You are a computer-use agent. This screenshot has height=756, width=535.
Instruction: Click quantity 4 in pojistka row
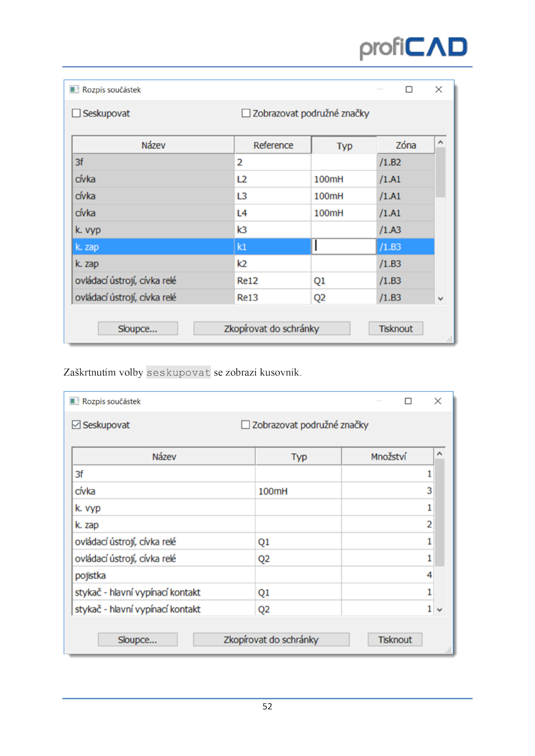(388, 575)
